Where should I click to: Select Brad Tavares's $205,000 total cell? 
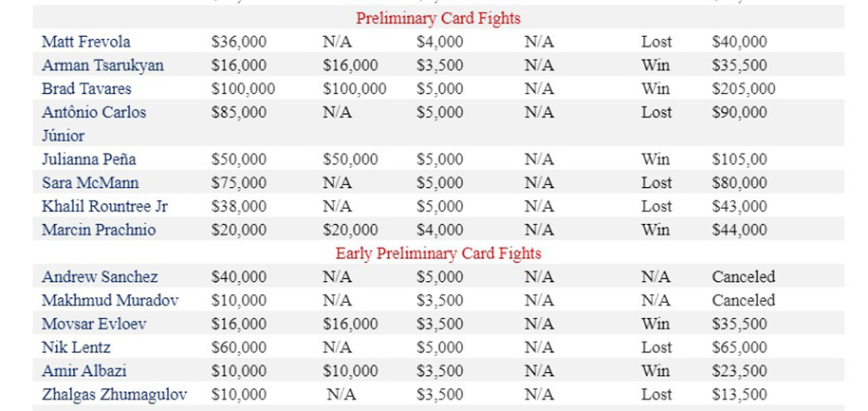point(744,88)
